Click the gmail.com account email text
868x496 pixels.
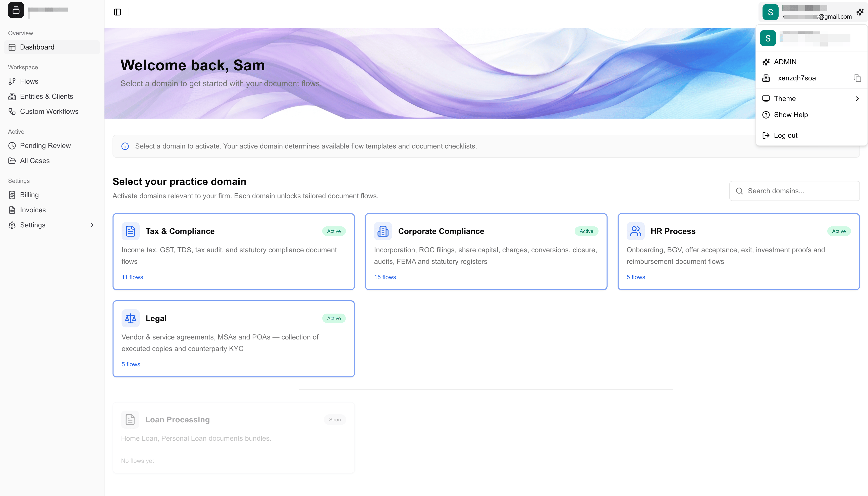[817, 17]
